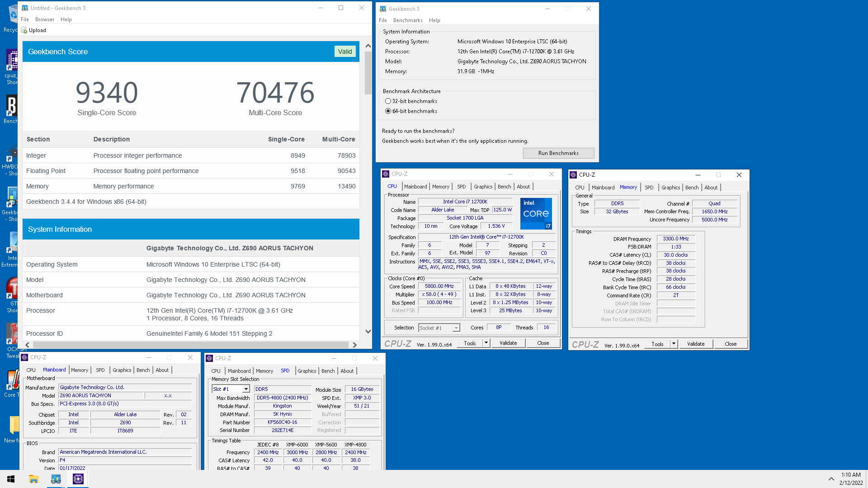Click the DRAM Frequency 3300.0 MHz field
Image resolution: width=868 pixels, height=488 pixels.
click(676, 239)
